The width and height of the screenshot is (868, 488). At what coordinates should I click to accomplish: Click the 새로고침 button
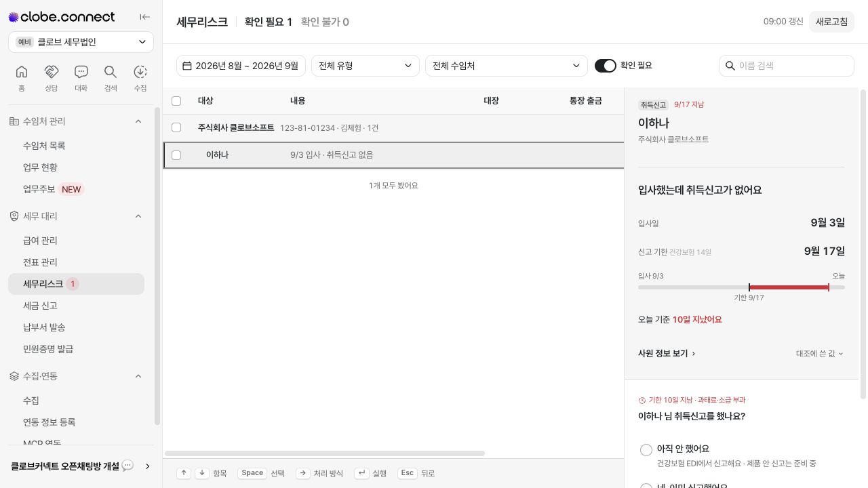831,22
